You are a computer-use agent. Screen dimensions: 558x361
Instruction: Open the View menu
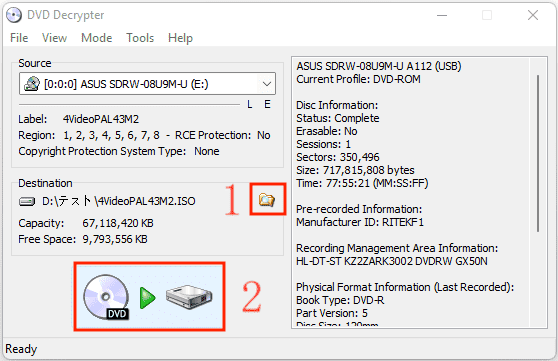pyautogui.click(x=54, y=38)
